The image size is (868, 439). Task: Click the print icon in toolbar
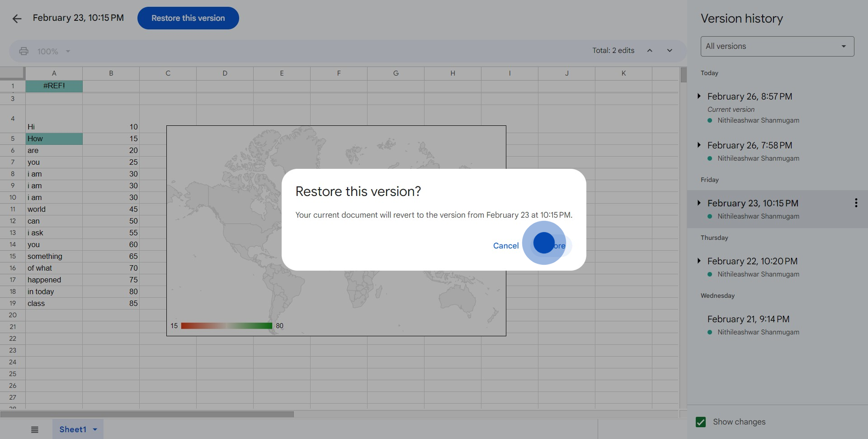[24, 51]
